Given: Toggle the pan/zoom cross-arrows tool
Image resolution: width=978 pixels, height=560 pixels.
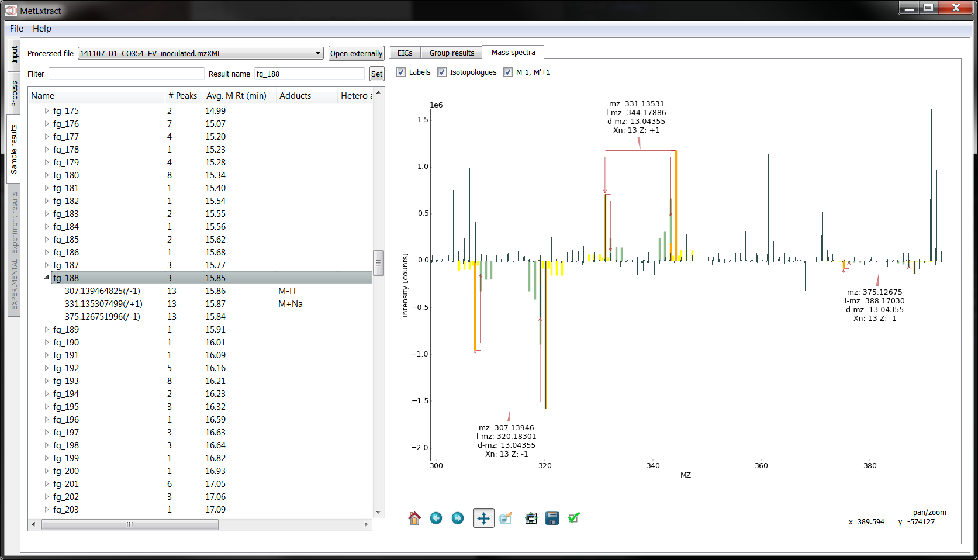Looking at the screenshot, I should (483, 518).
